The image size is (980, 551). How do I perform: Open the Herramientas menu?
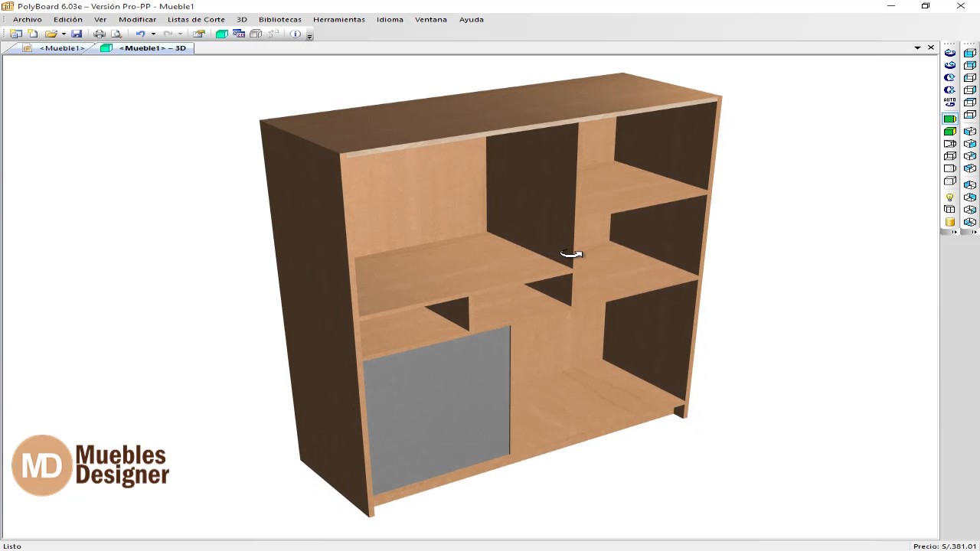click(339, 19)
